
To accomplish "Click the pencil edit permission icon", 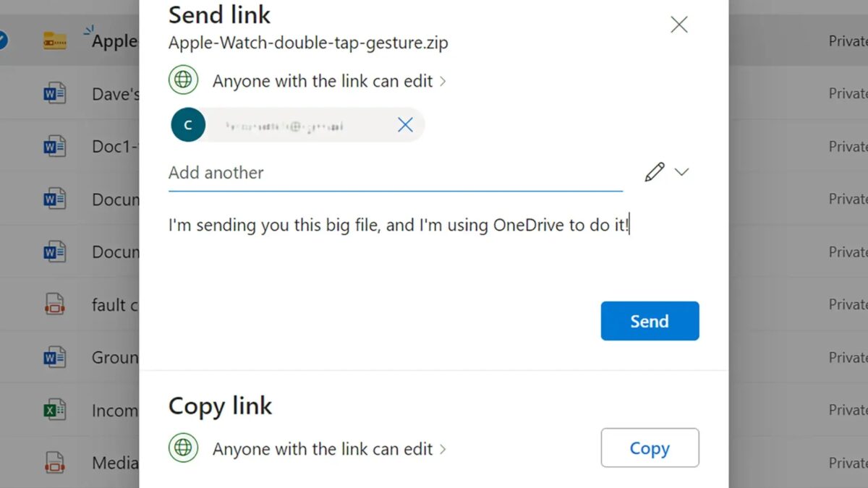I will 654,172.
